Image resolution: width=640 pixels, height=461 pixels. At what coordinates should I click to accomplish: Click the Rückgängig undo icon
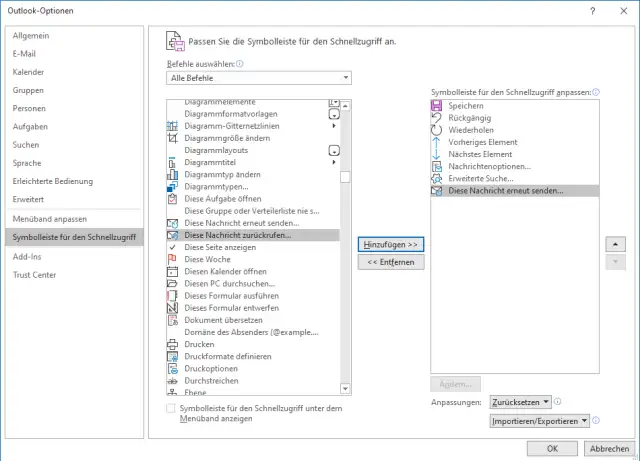tap(436, 117)
